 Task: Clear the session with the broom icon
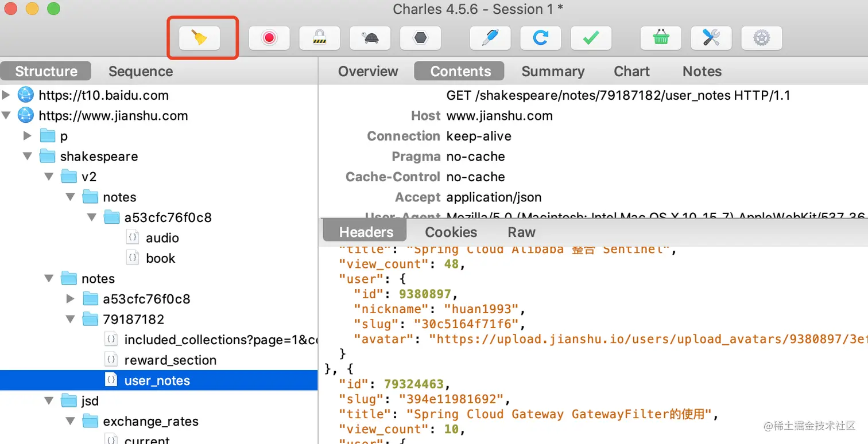click(199, 38)
